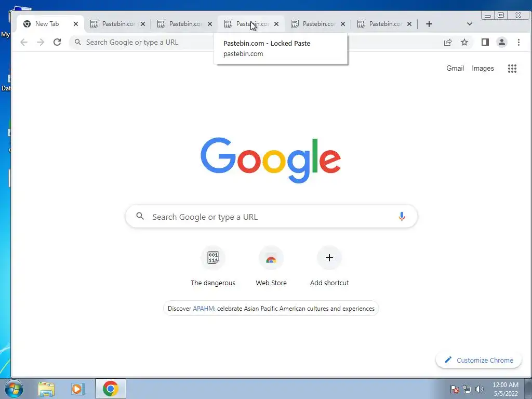
Task: Click the magnifier icon in Google search box
Action: pyautogui.click(x=140, y=216)
